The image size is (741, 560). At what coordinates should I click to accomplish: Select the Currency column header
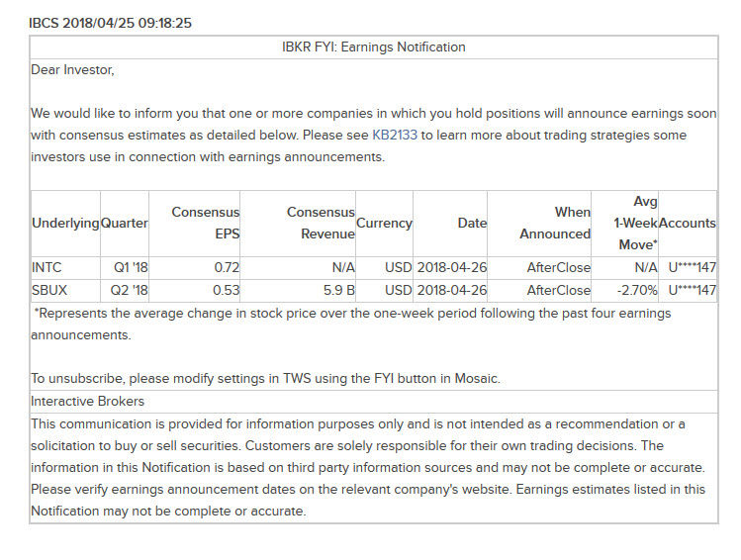coord(384,224)
